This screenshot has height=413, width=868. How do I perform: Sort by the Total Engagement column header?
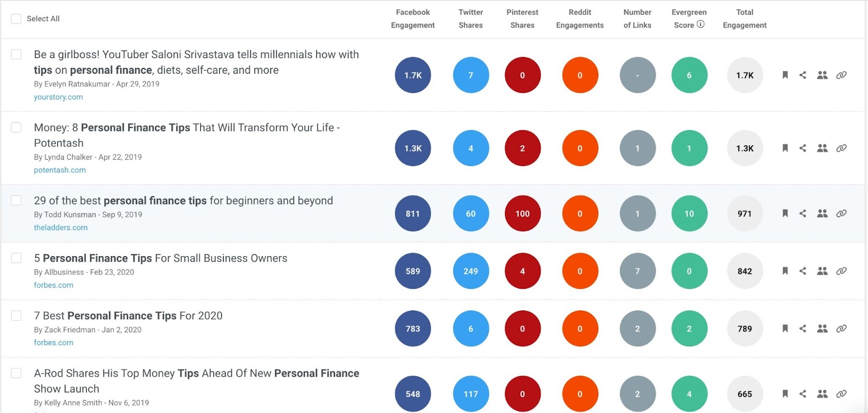744,18
